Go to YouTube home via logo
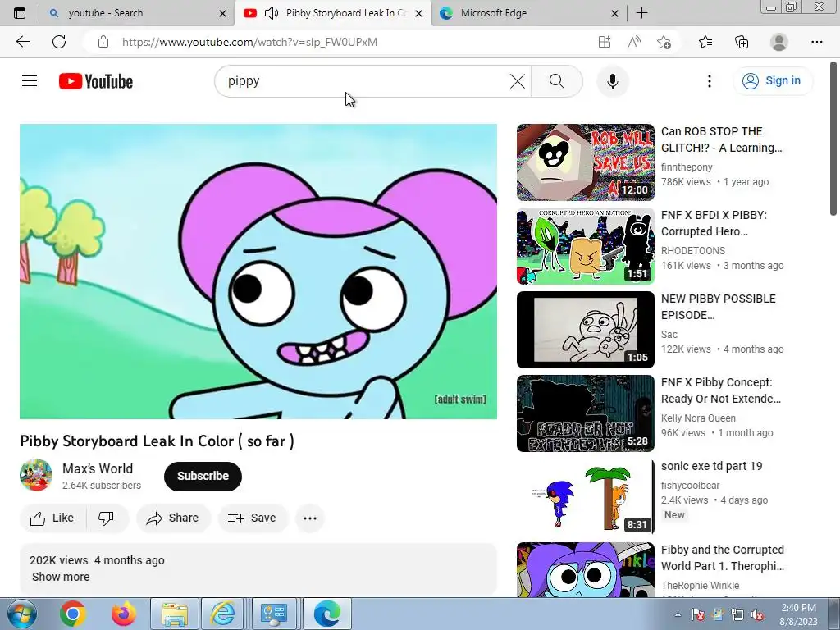This screenshot has width=840, height=630. point(96,81)
